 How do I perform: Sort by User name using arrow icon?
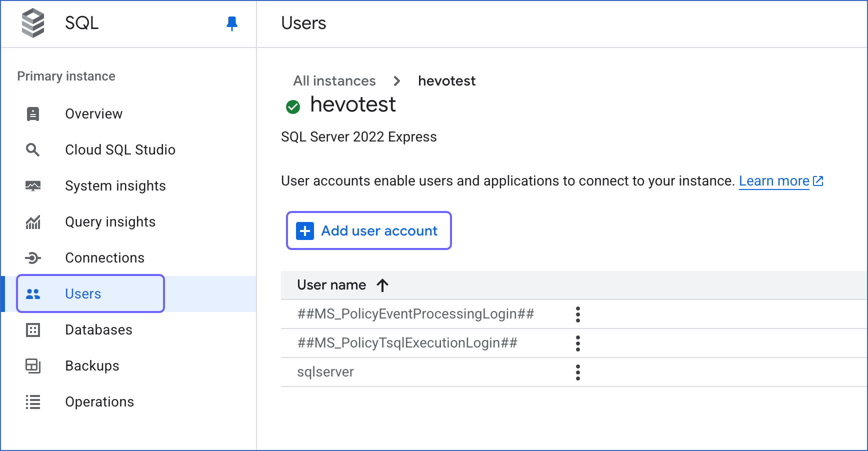382,285
